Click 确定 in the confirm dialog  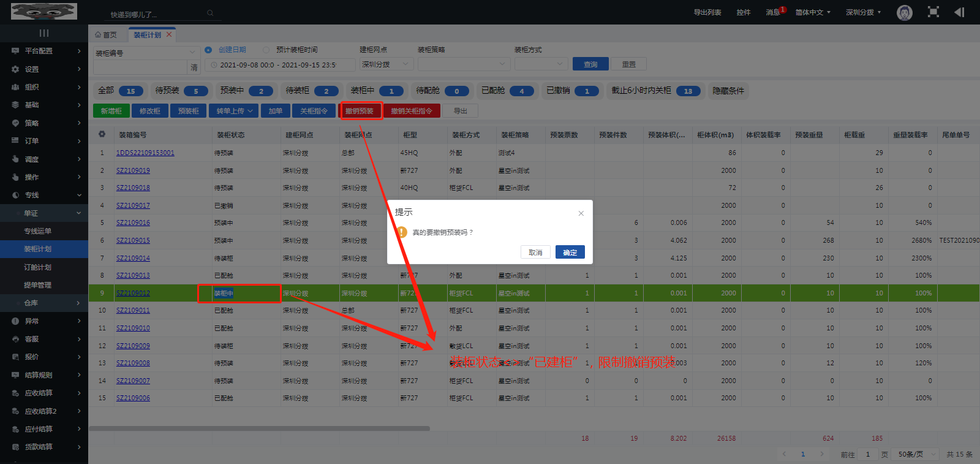(570, 252)
